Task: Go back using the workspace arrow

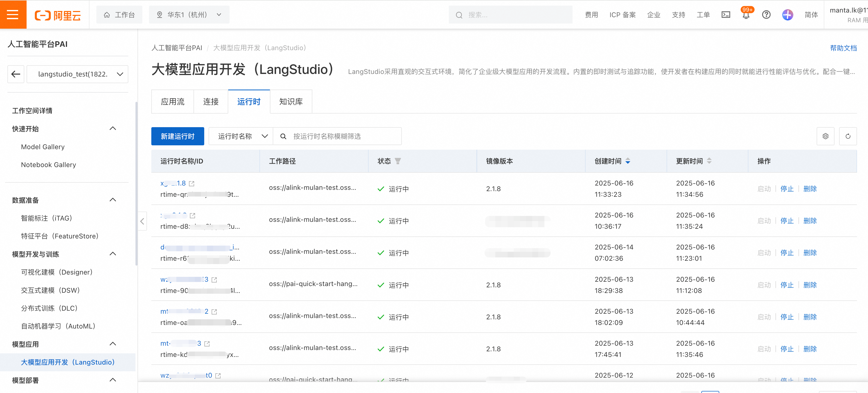Action: (16, 74)
